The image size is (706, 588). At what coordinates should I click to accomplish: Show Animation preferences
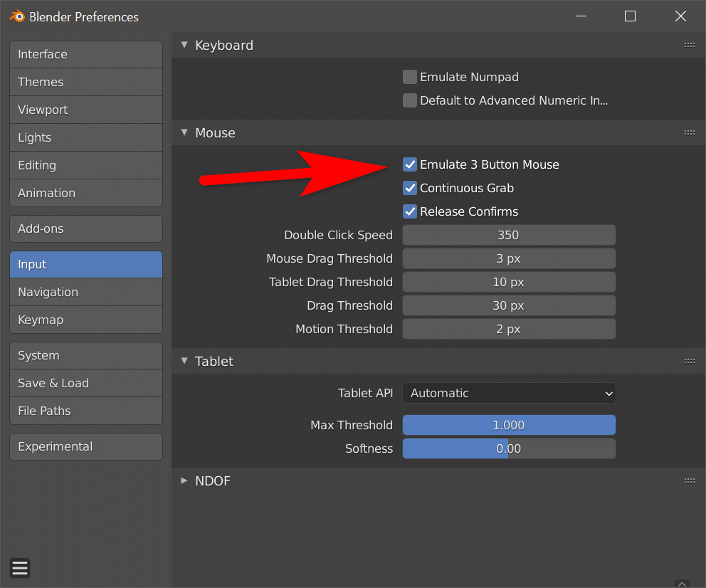click(x=86, y=193)
